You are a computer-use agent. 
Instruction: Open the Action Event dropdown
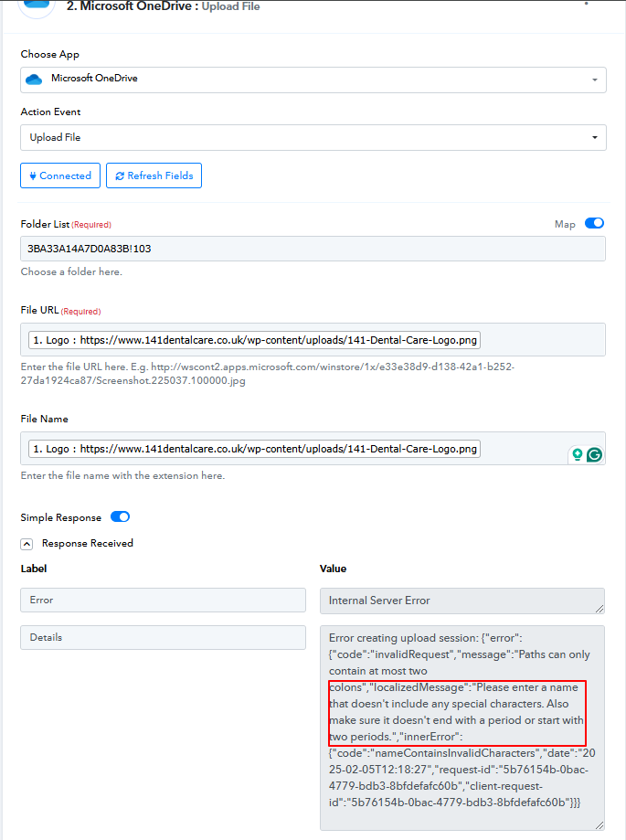pyautogui.click(x=313, y=138)
